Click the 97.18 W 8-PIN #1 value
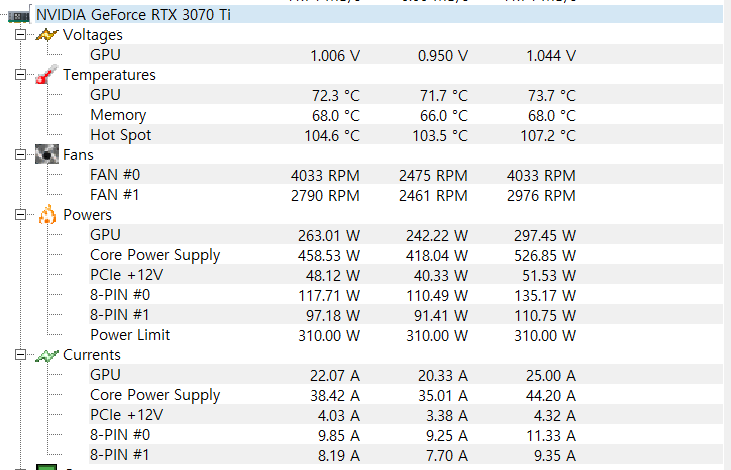 click(x=333, y=316)
